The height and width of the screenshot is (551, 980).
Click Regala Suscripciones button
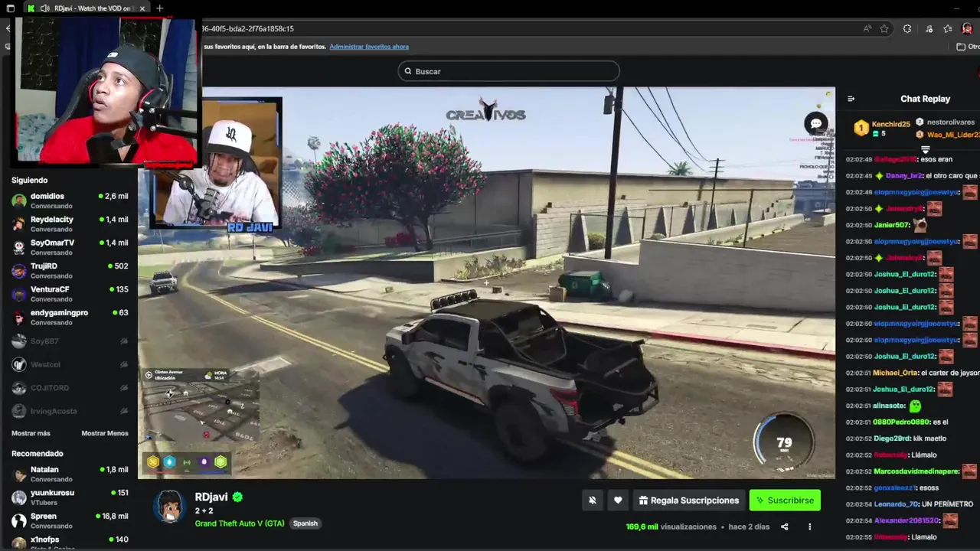click(x=689, y=500)
